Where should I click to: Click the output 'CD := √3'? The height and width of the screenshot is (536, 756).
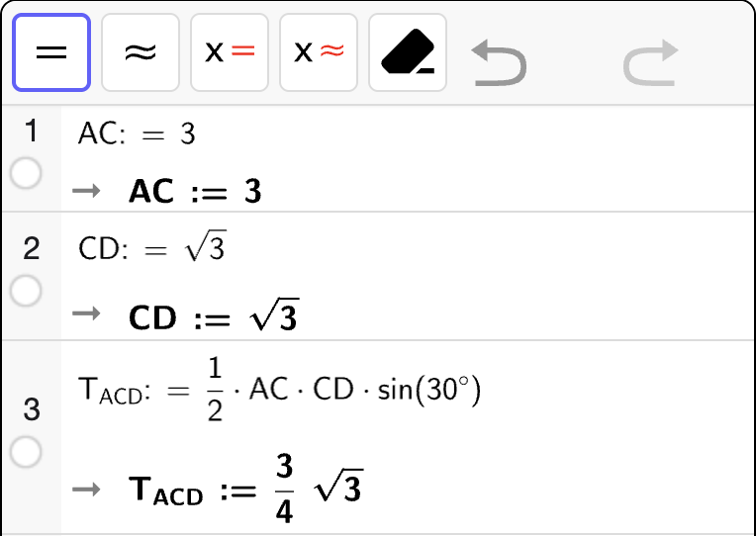214,317
